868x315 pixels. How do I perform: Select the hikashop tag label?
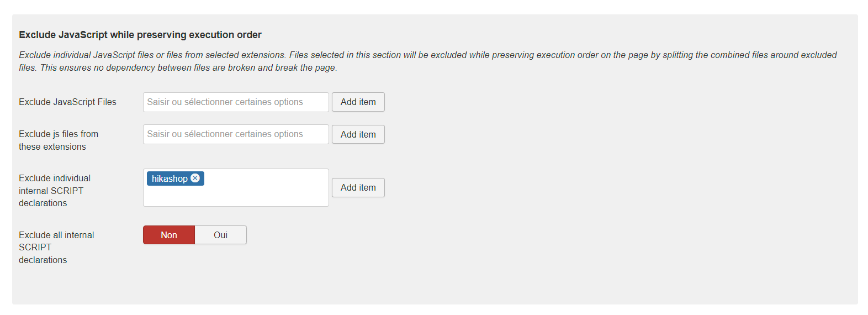tap(169, 179)
